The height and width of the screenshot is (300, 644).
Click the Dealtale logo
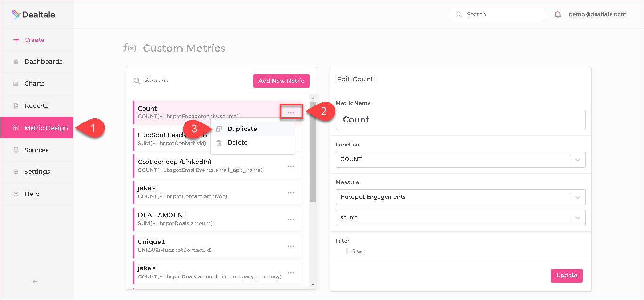tap(33, 15)
